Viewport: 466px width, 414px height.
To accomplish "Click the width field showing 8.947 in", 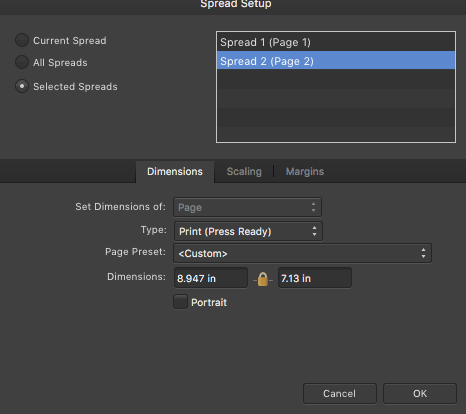I will 211,278.
